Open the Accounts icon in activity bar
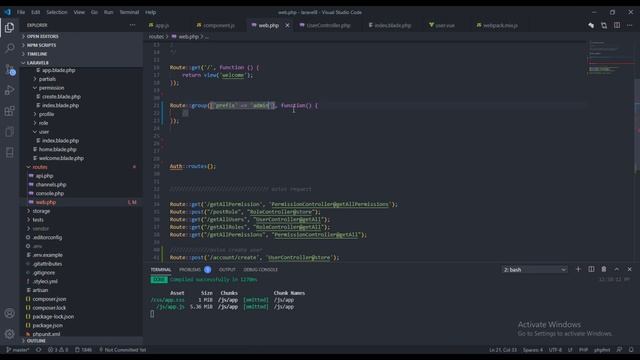The width and height of the screenshot is (640, 360). point(9,313)
